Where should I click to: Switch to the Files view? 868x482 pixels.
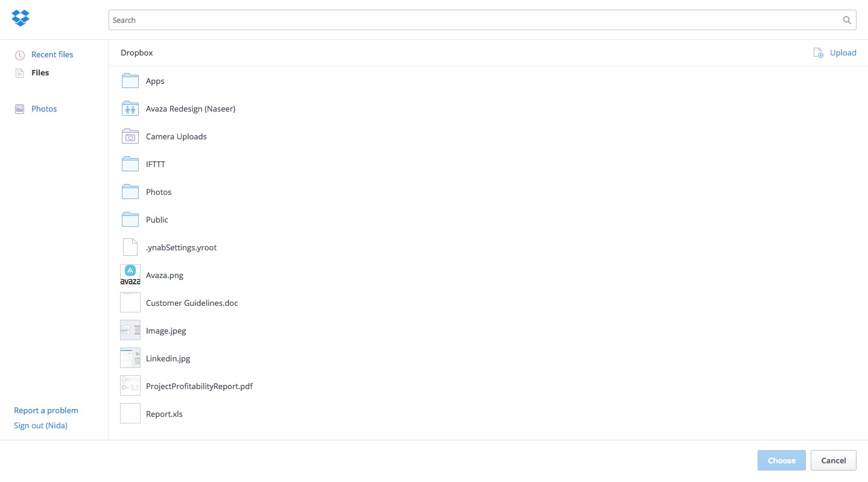pos(40,73)
